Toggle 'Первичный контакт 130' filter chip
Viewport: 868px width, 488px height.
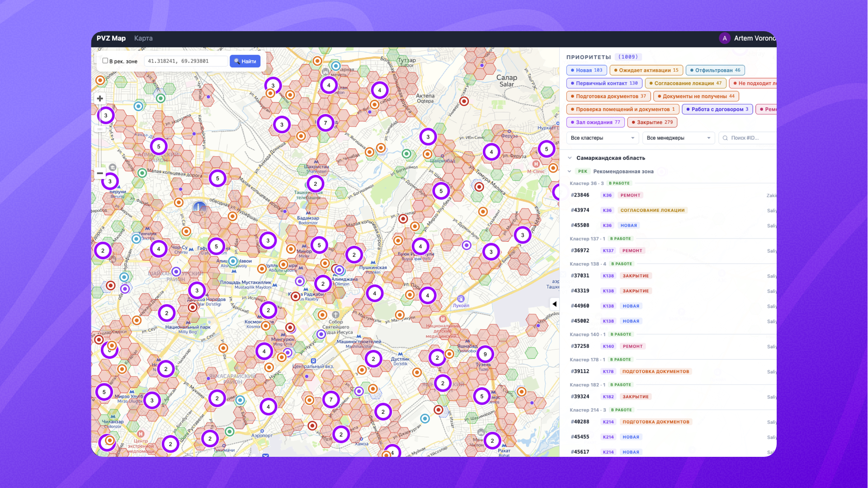pyautogui.click(x=604, y=83)
